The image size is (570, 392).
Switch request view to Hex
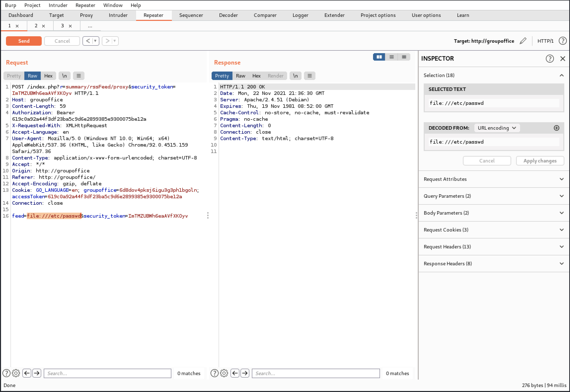click(48, 76)
